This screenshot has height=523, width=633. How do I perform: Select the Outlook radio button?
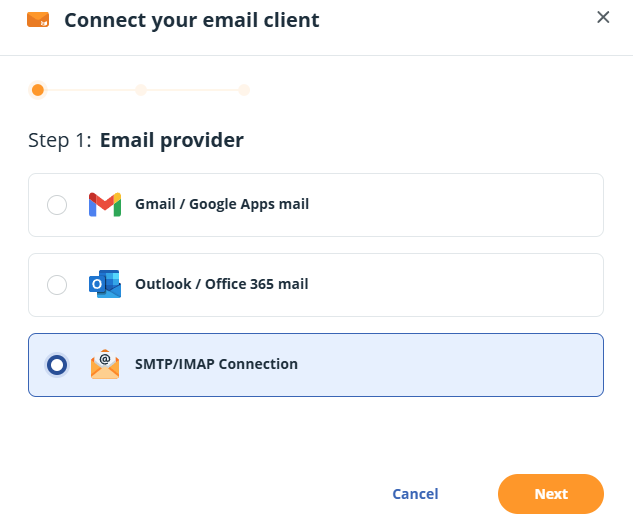click(57, 285)
